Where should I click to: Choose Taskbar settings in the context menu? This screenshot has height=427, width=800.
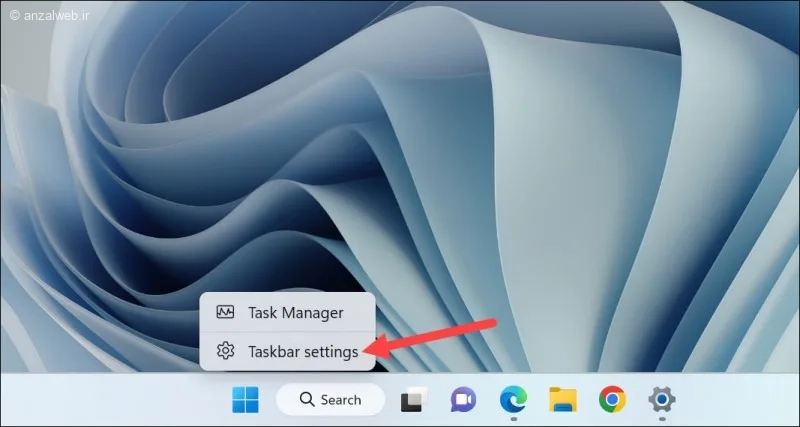(x=287, y=351)
